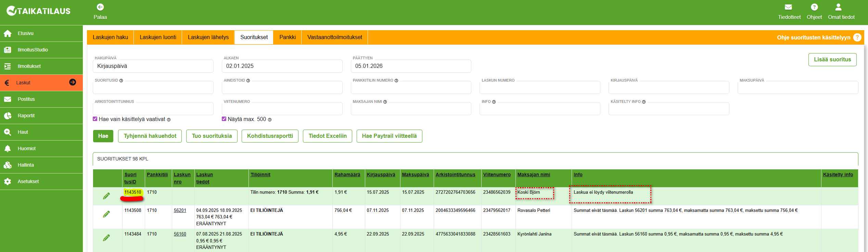Click edit pencil for payment 1143510
Screen dimensions: 868x252
tap(106, 196)
